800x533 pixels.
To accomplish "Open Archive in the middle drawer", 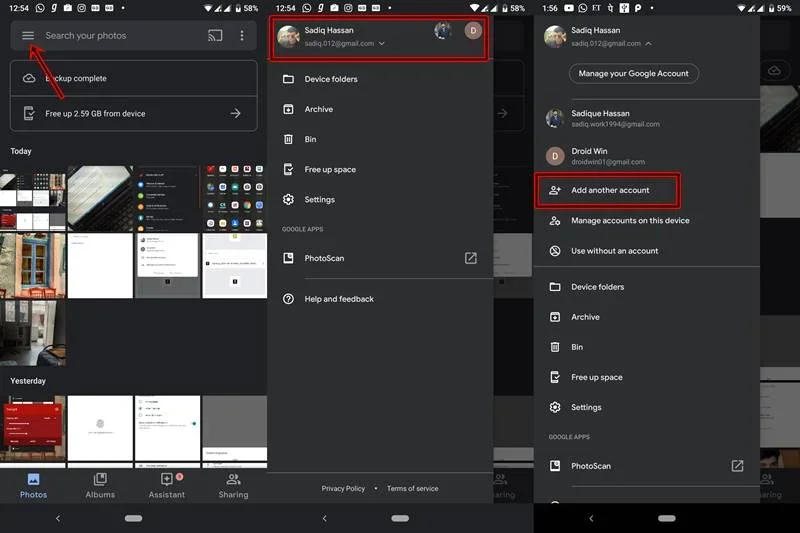I will point(380,109).
